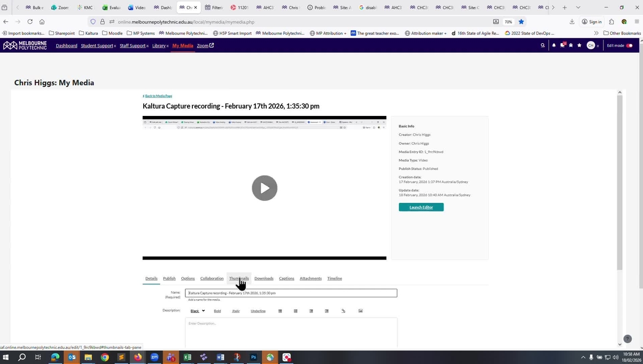Switch to the Filtering browser tab
This screenshot has height=364, width=643.
tap(213, 8)
